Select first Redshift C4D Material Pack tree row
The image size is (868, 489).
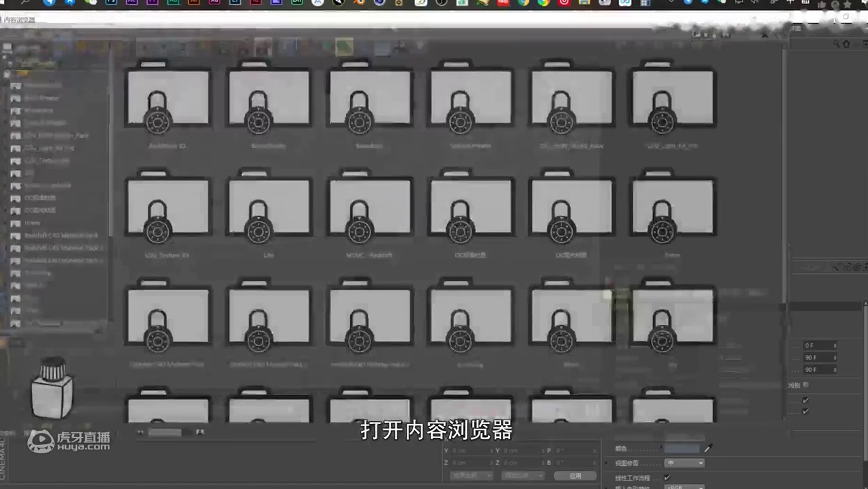point(61,235)
